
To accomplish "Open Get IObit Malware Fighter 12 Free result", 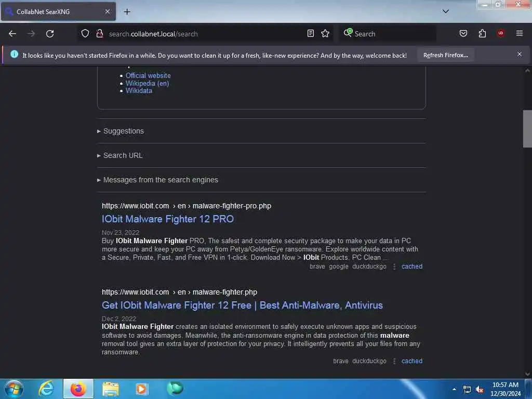I will [x=242, y=305].
